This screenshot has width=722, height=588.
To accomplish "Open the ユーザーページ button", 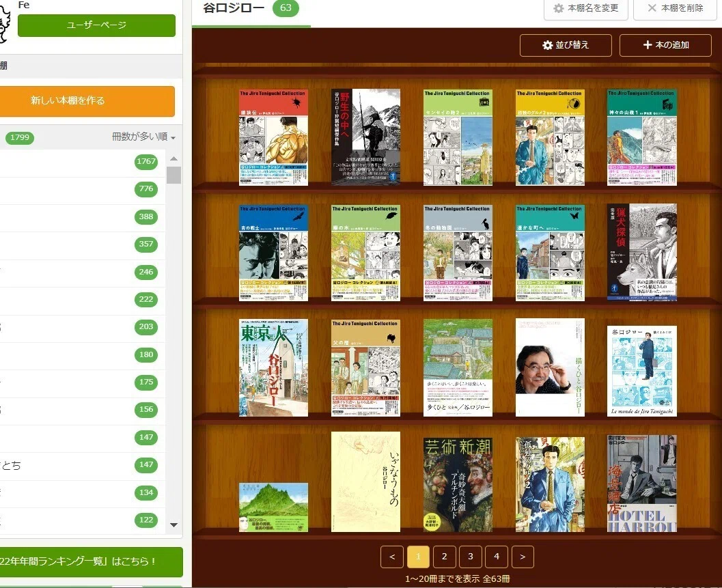I will (x=96, y=25).
